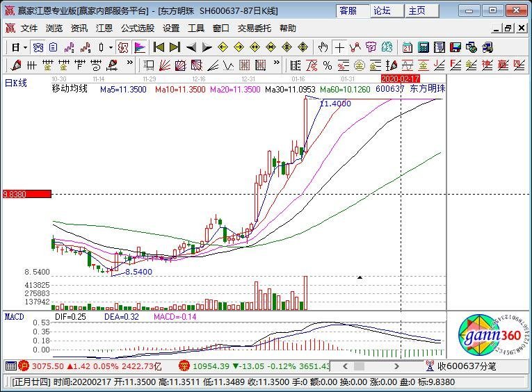
Task: Open the 公式选股 menu
Action: [x=138, y=28]
